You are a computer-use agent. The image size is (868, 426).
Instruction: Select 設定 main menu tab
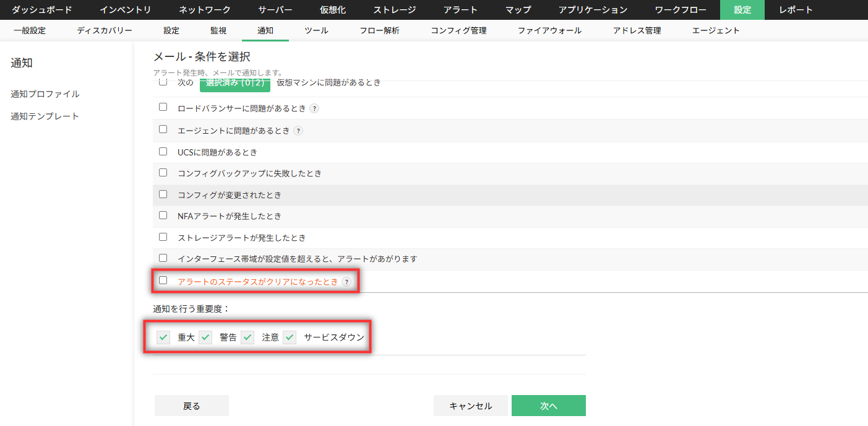(x=742, y=10)
